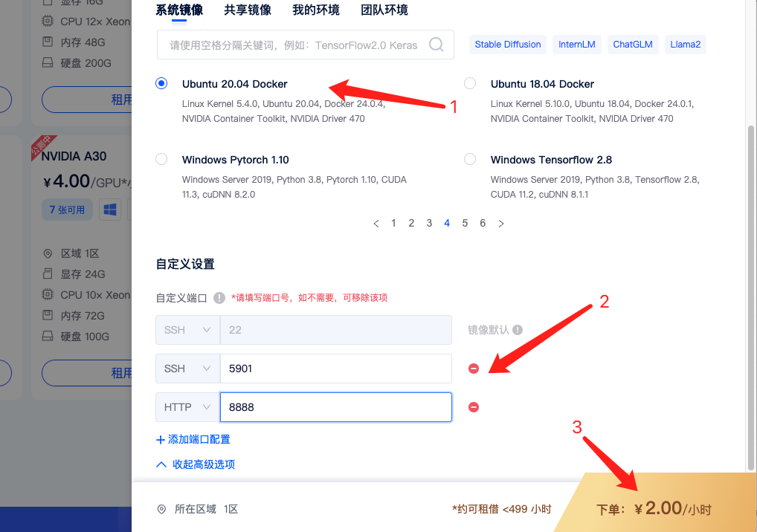757x532 pixels.
Task: Click the search magnifier icon
Action: tap(436, 45)
